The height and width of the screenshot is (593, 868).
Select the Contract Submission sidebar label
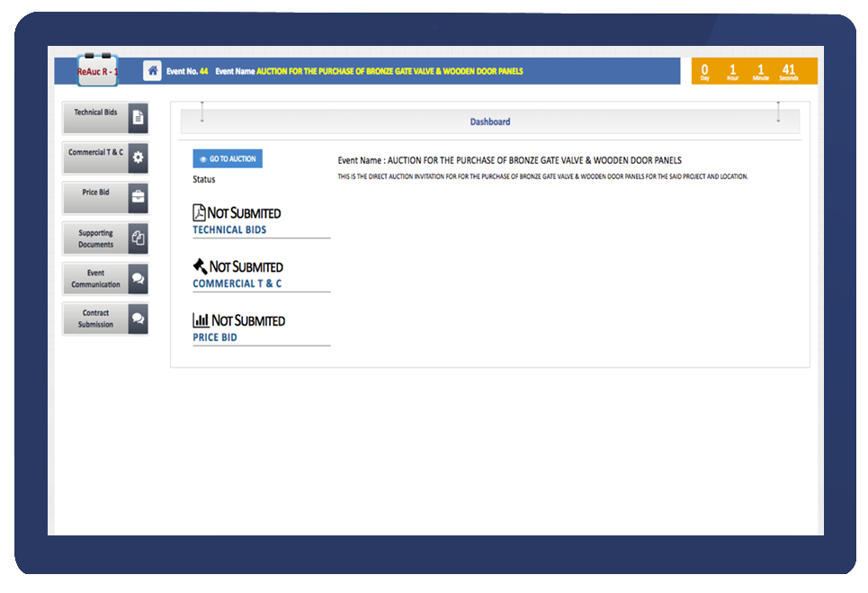tap(95, 319)
